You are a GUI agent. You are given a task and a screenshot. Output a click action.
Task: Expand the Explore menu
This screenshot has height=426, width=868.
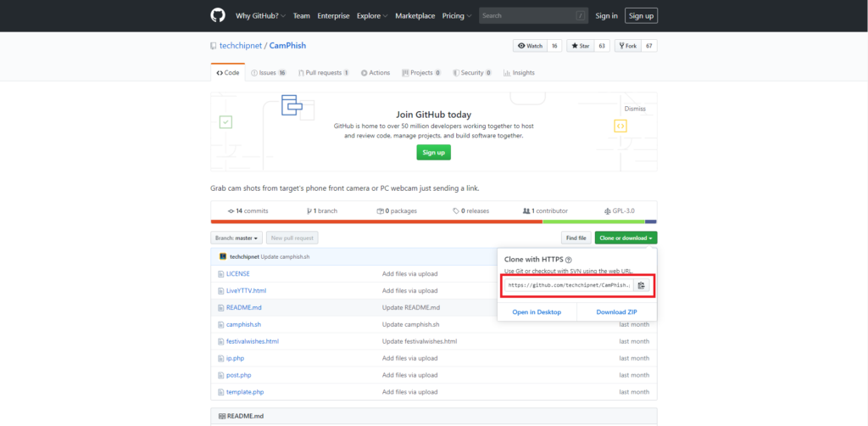coord(372,16)
